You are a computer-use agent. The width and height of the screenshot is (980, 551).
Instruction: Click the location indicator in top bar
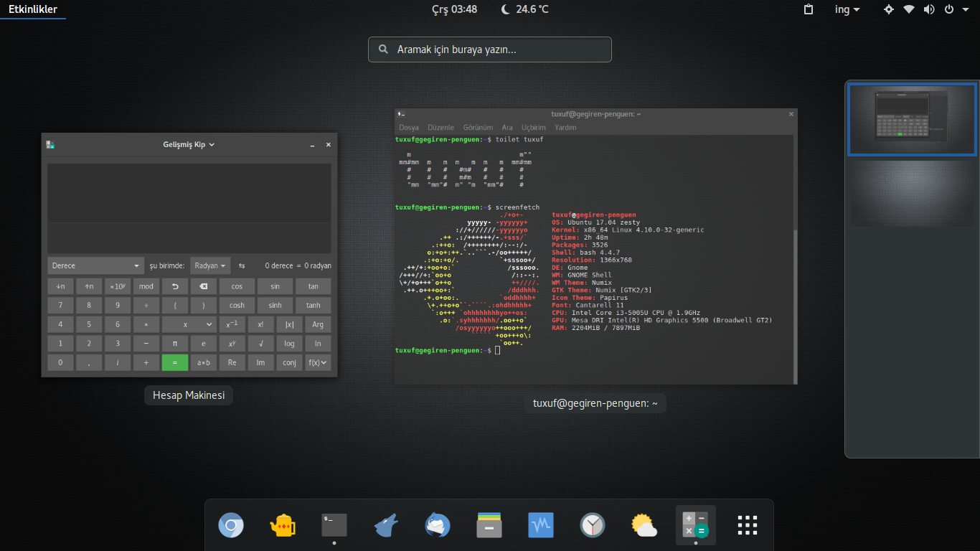coord(889,9)
